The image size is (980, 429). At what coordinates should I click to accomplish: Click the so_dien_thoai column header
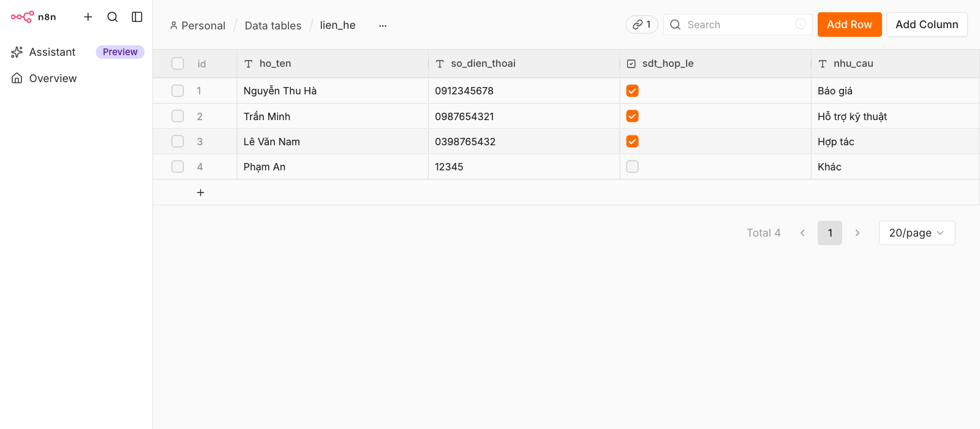click(x=524, y=64)
